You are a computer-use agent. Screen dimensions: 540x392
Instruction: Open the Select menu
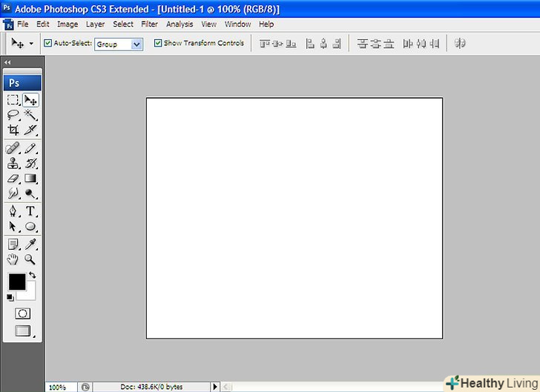pyautogui.click(x=123, y=24)
